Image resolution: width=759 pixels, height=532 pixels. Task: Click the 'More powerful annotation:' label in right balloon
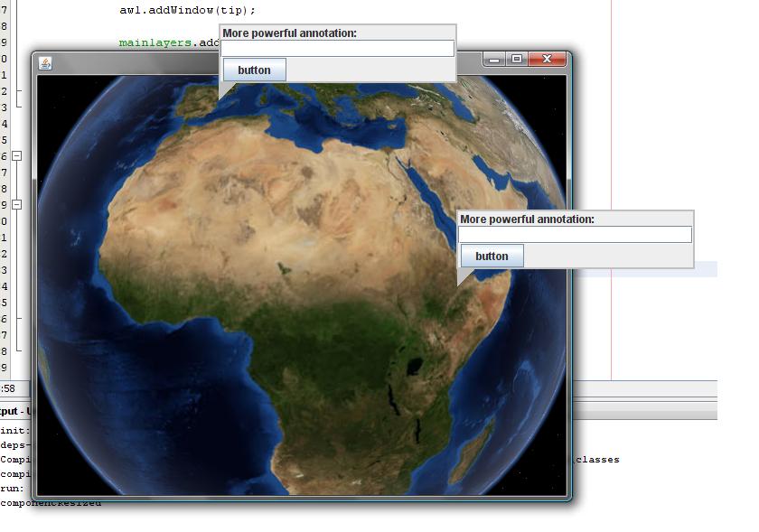click(527, 219)
